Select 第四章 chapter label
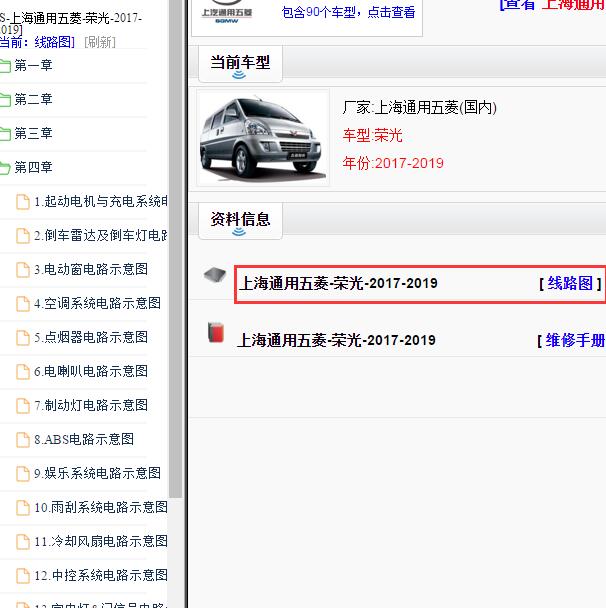 pos(33,167)
